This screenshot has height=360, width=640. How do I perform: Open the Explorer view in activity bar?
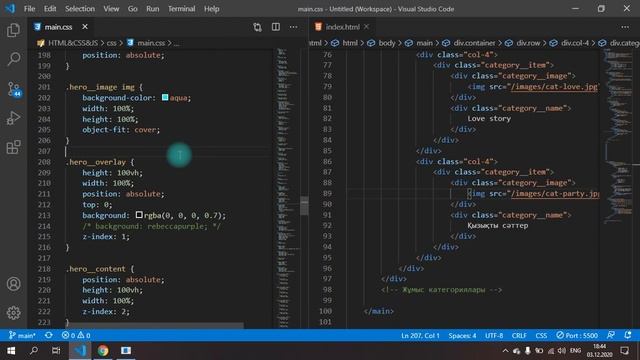point(13,30)
